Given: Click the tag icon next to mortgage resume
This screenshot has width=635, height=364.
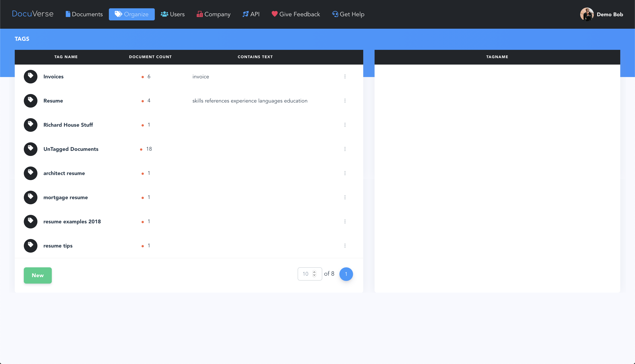Looking at the screenshot, I should pyautogui.click(x=31, y=197).
